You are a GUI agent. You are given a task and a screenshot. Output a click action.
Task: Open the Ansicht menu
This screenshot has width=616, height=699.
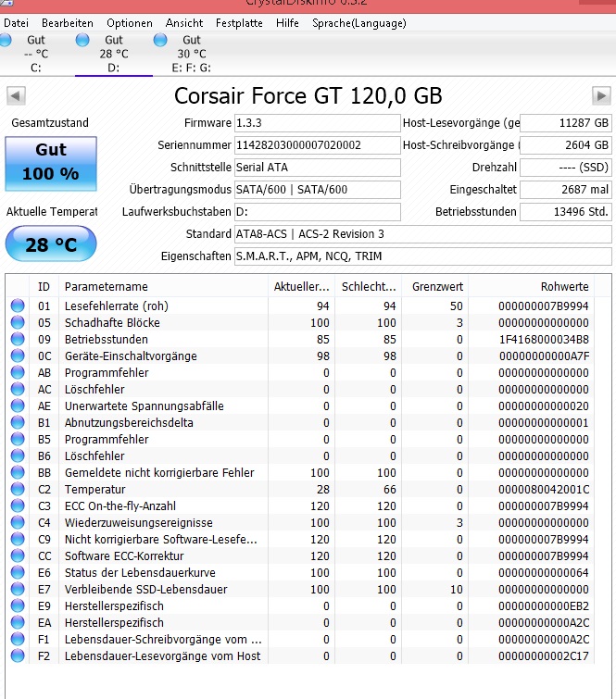(x=183, y=23)
